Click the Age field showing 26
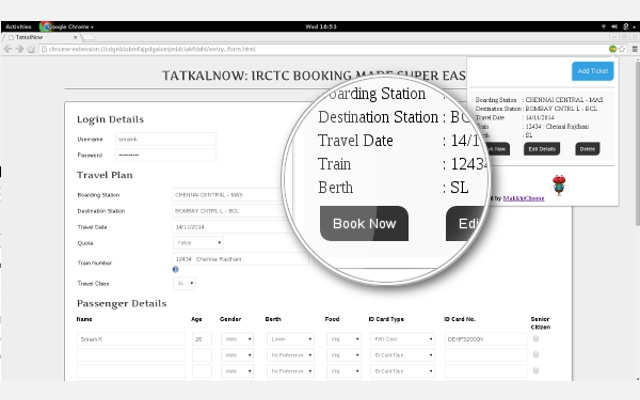Viewport: 640px width, 400px height. point(202,339)
